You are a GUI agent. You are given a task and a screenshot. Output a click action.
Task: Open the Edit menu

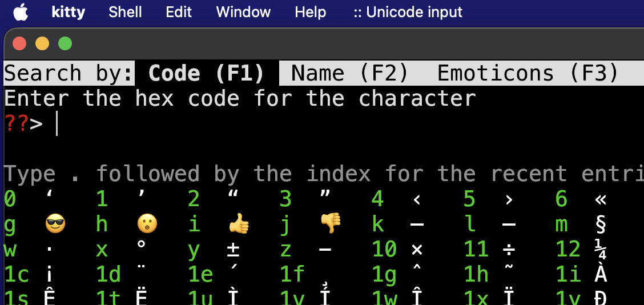tap(179, 12)
